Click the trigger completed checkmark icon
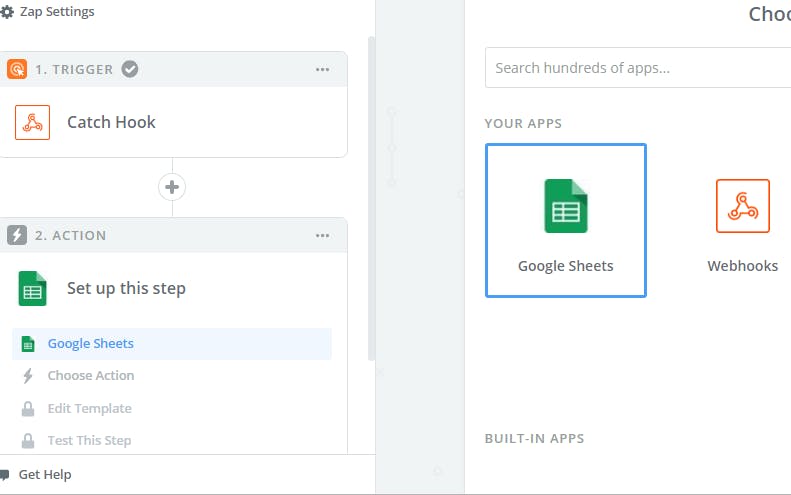 (130, 69)
